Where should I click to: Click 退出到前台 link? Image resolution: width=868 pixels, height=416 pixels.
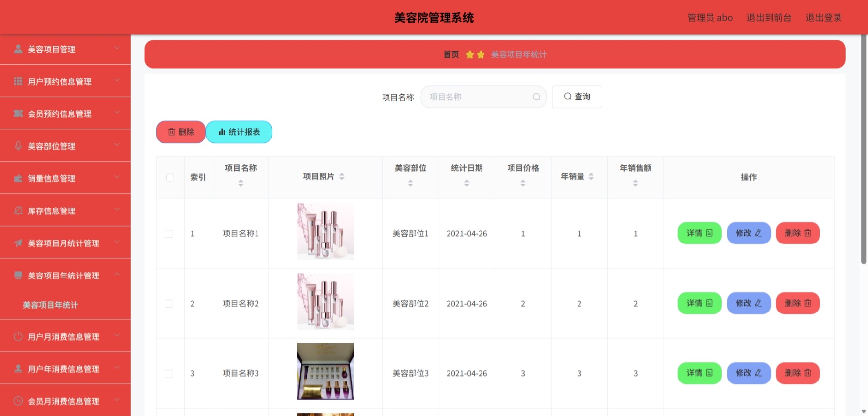769,18
